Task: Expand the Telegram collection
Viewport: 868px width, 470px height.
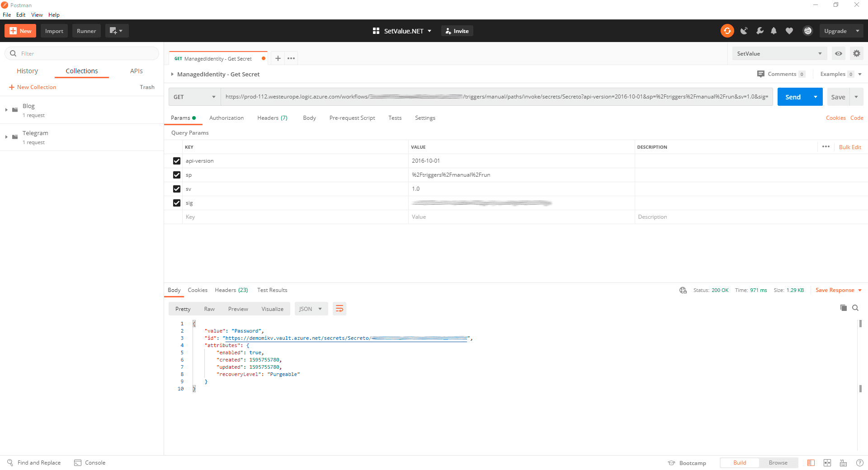Action: (x=6, y=137)
